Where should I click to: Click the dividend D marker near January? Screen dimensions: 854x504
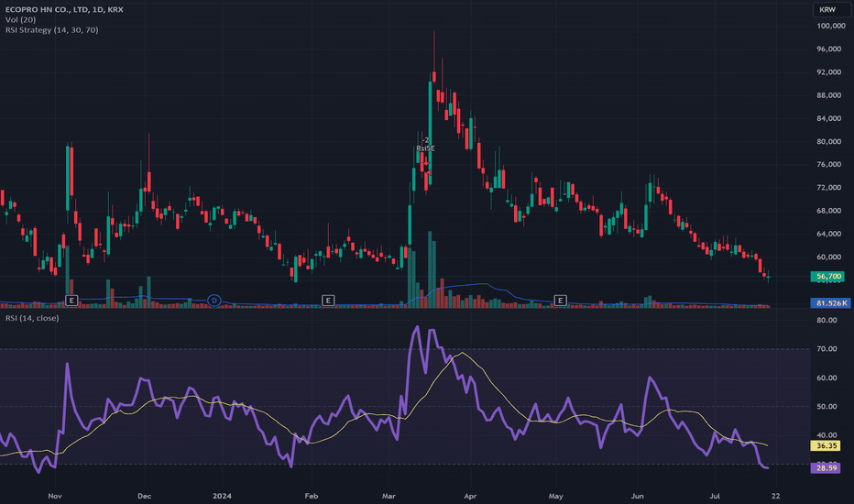[x=214, y=301]
